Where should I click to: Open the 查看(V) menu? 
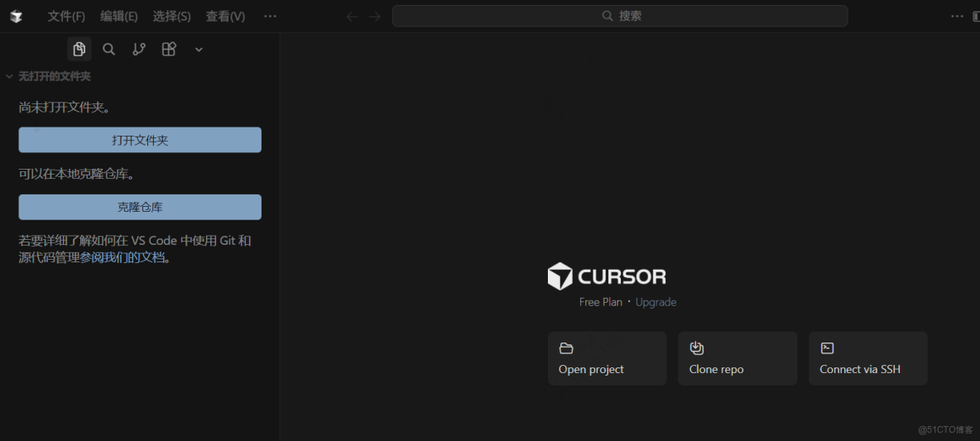coord(225,17)
